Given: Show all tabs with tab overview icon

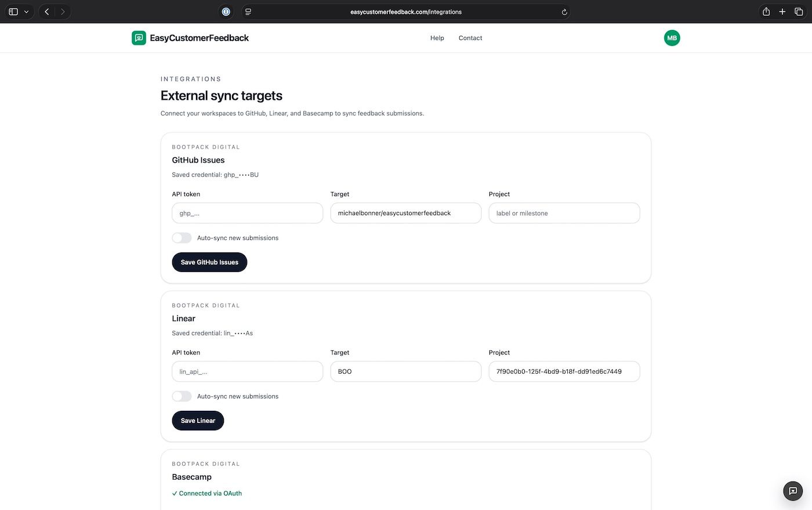Looking at the screenshot, I should tap(799, 11).
